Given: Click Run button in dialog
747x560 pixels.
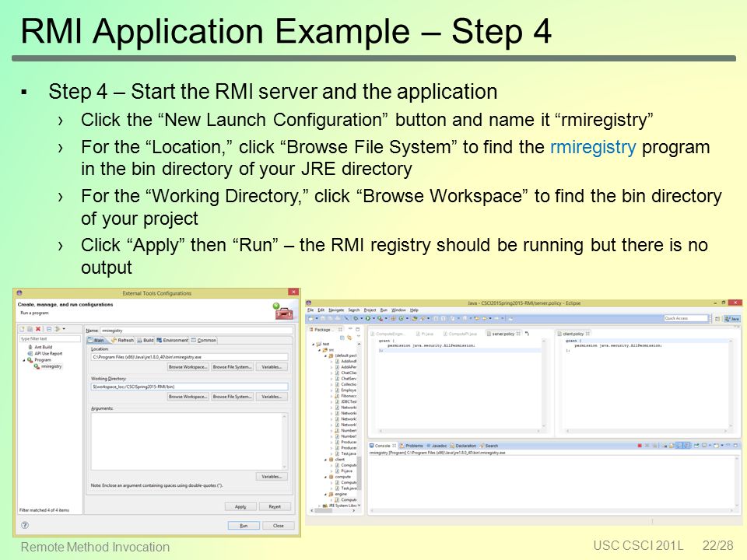Looking at the screenshot, I should [x=244, y=526].
